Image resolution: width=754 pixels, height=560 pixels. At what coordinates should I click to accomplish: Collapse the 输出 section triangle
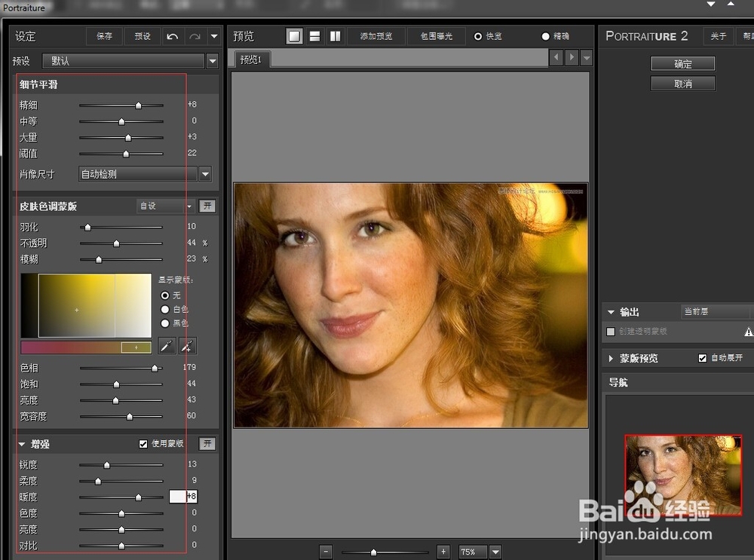click(611, 313)
